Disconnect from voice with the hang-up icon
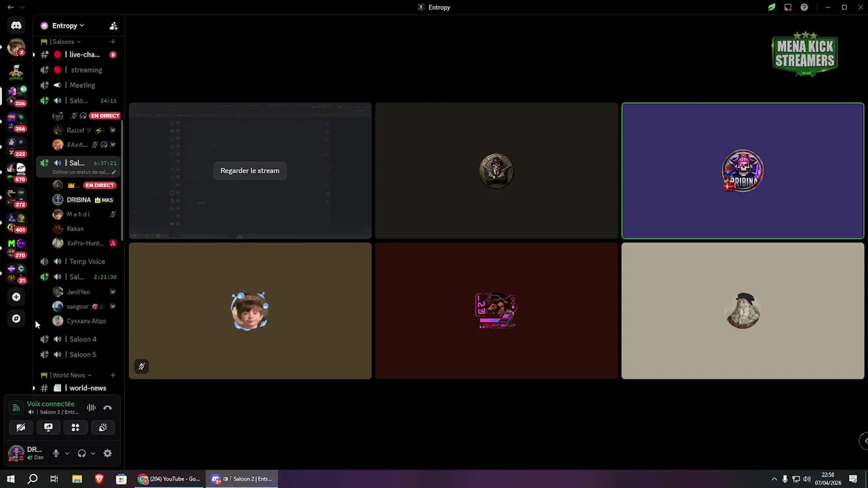This screenshot has width=868, height=488. (107, 407)
